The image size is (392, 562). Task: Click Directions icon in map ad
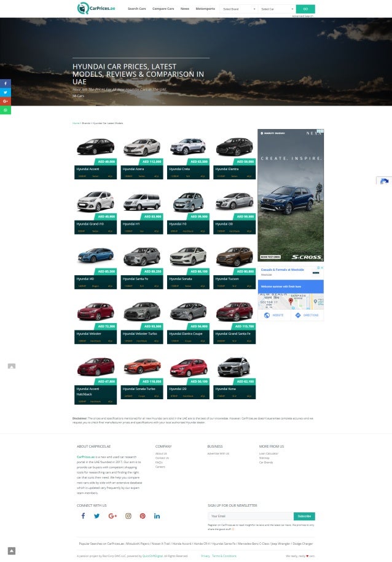297,315
